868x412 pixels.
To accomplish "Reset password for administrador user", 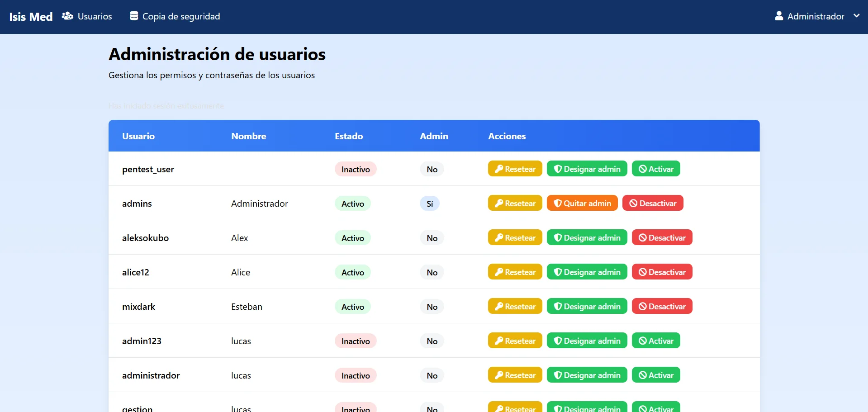I will point(515,375).
